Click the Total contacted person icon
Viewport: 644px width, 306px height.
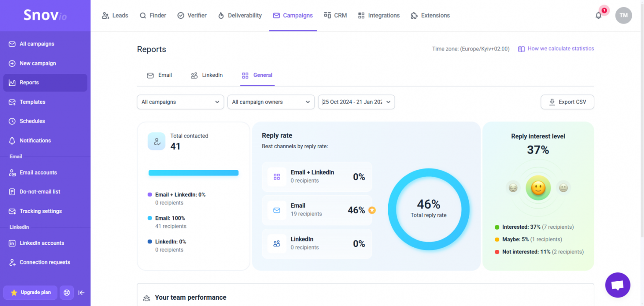pos(156,141)
